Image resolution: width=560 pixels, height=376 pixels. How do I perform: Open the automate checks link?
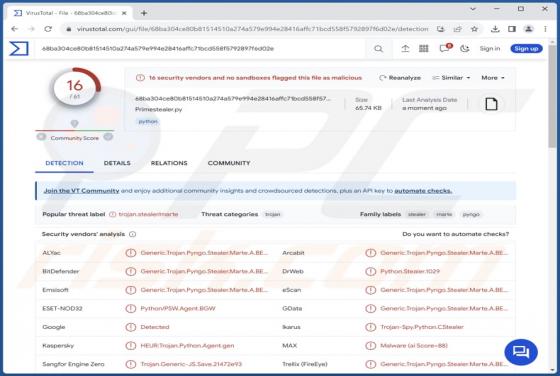[x=423, y=191]
